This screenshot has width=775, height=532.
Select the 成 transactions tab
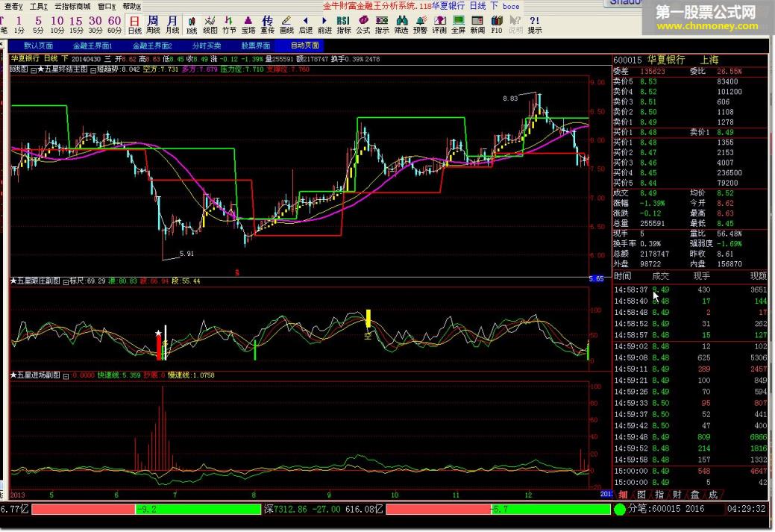[712, 495]
